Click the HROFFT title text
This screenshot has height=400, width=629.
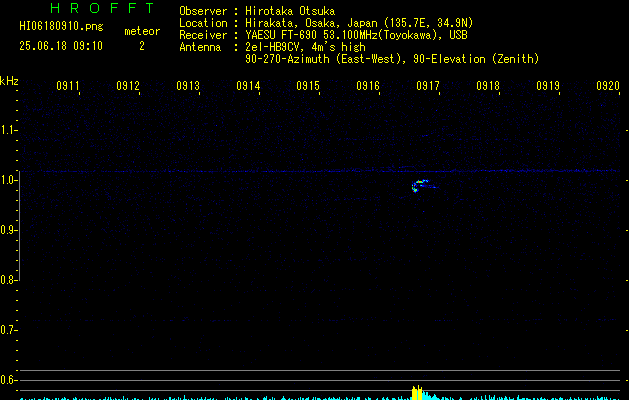tap(102, 8)
